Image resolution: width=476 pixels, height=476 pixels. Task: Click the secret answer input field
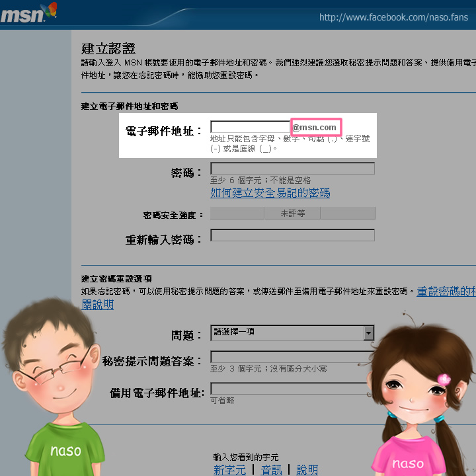coord(292,357)
